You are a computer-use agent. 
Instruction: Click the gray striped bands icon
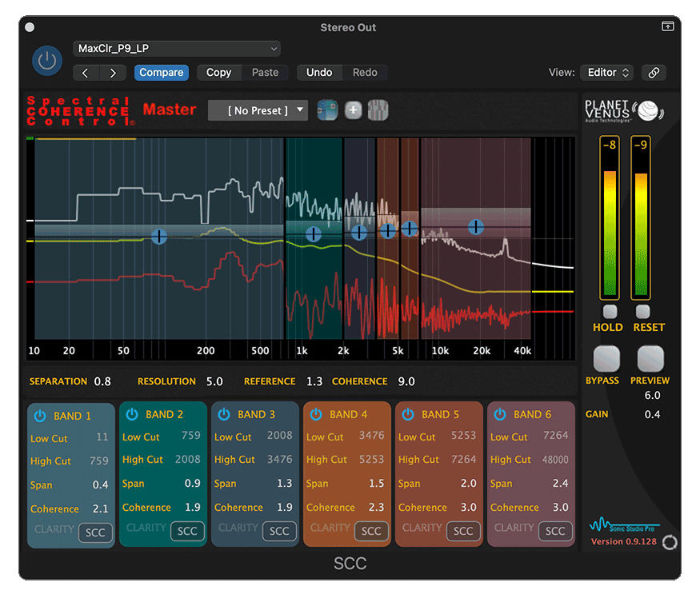click(378, 110)
